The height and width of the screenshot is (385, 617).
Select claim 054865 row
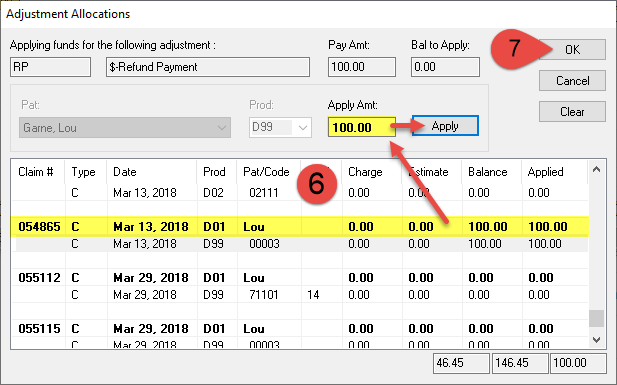tap(299, 227)
